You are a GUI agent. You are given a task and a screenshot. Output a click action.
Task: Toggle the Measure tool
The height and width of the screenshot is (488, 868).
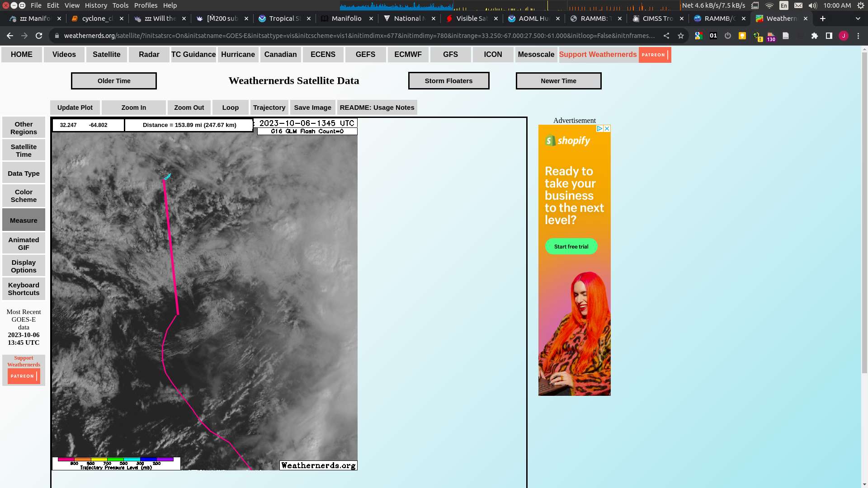pos(24,220)
